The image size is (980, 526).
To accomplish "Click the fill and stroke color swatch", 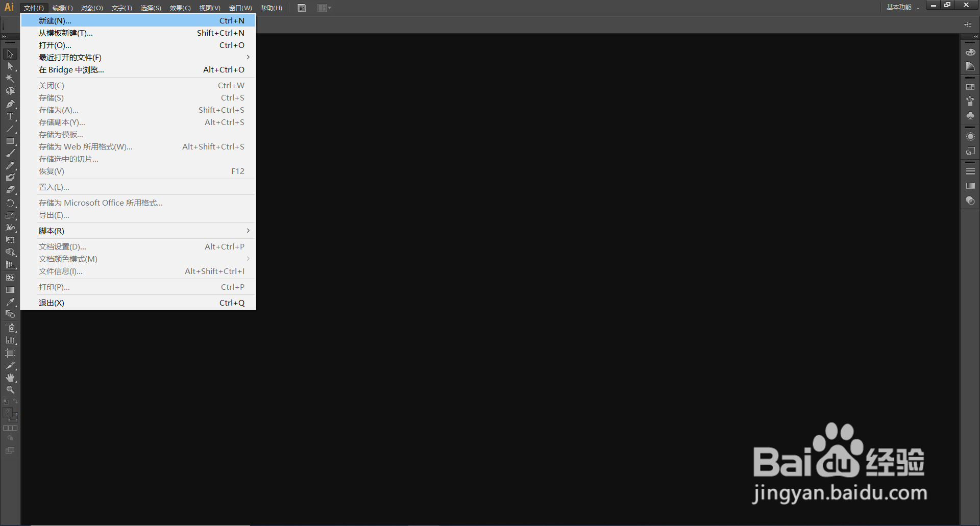I will 10,415.
